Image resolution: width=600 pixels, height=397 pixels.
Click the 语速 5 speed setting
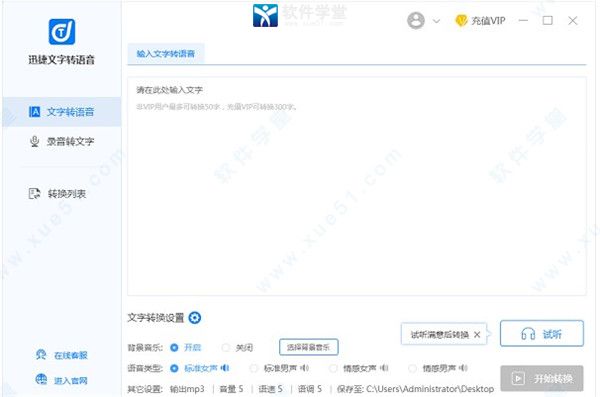tap(271, 389)
